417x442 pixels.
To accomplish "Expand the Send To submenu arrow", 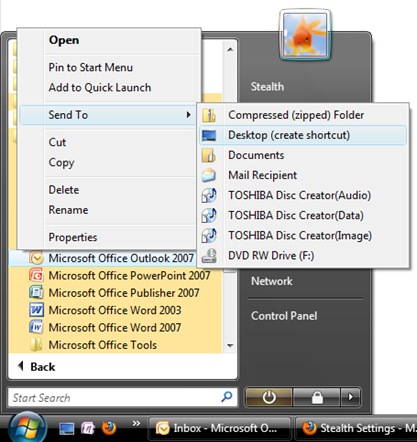I will pos(188,115).
